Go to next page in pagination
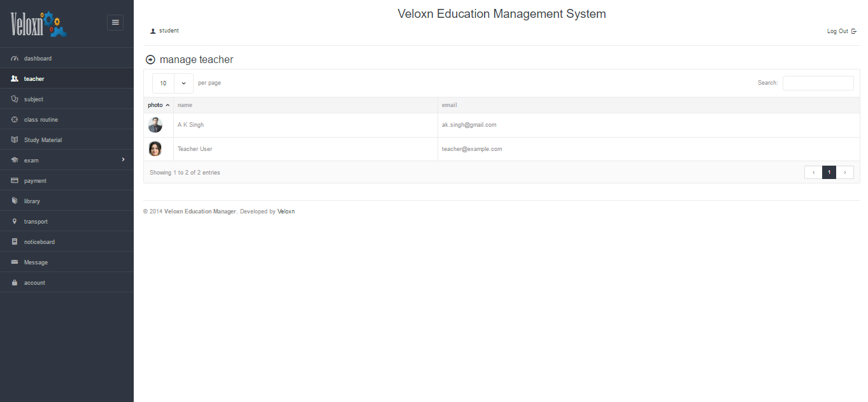 844,172
